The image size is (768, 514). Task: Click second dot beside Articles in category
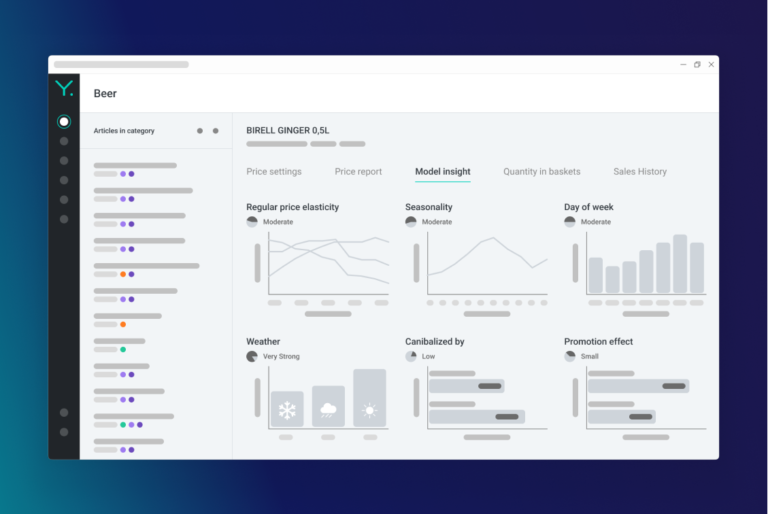tap(216, 131)
